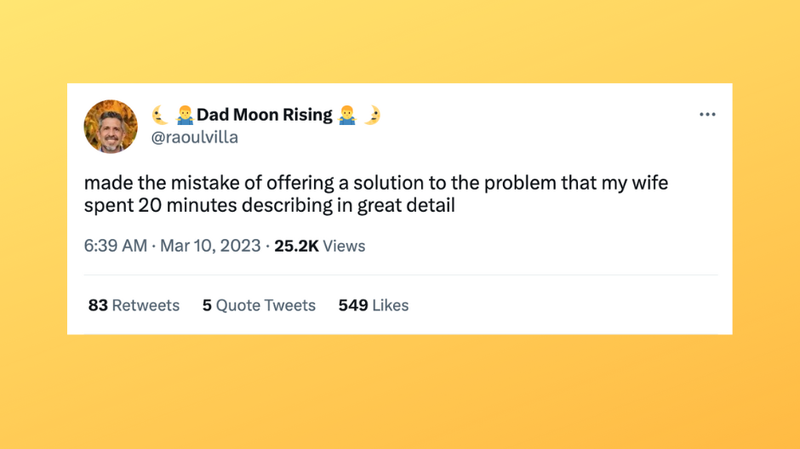Click the word 'Views' next to 25.2K

344,246
